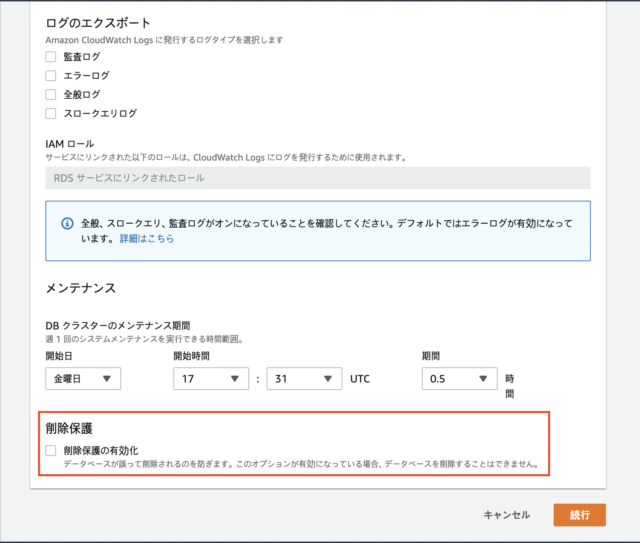
Task: Enable スロークエリログ export
Action: tap(51, 113)
